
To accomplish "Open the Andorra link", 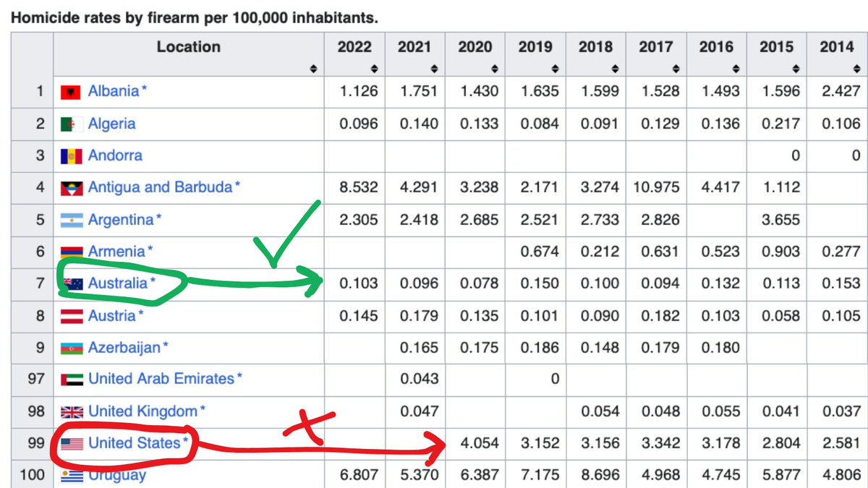I will [x=115, y=155].
